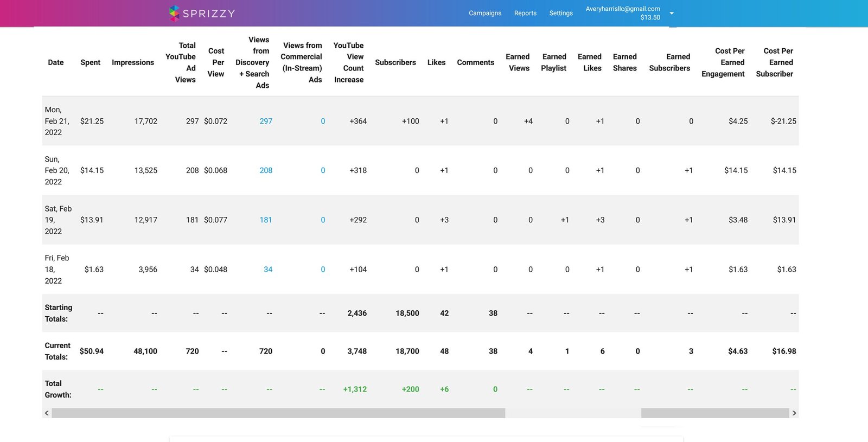Click in-stream views 0 for Feb 20

click(323, 170)
